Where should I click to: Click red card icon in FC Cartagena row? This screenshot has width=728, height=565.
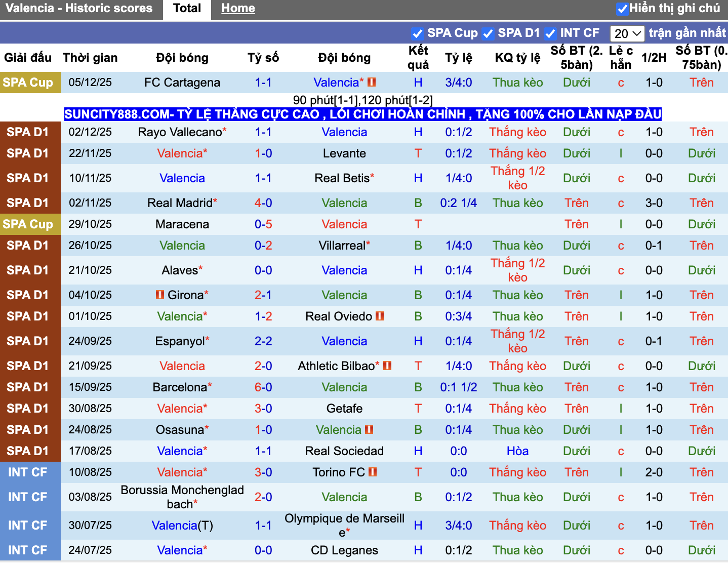[x=372, y=82]
